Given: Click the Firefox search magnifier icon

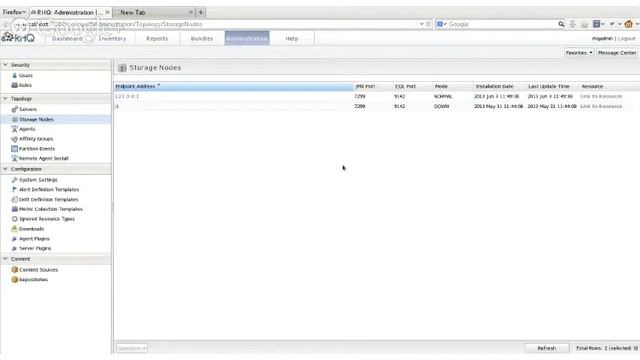Looking at the screenshot, I should click(x=561, y=24).
